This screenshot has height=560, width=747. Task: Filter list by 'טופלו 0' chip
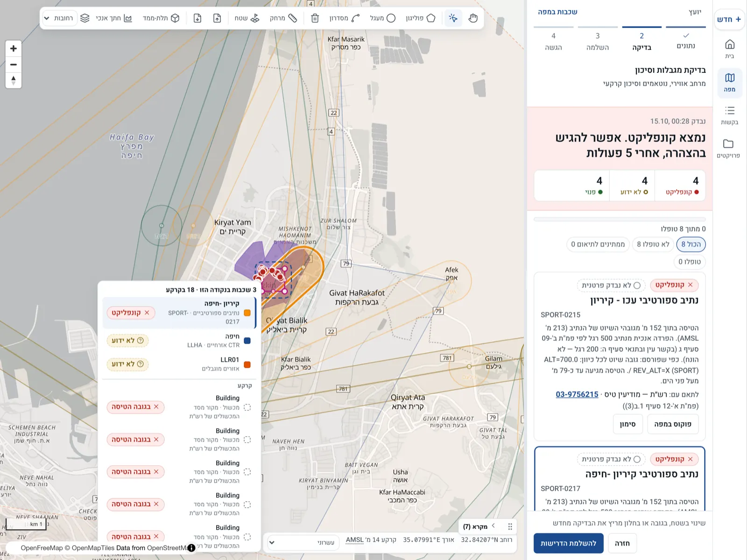click(x=690, y=262)
